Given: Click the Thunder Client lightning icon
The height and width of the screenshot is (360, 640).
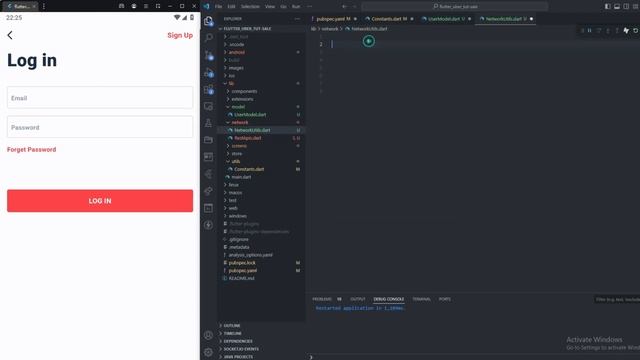Looking at the screenshot, I should 208,225.
